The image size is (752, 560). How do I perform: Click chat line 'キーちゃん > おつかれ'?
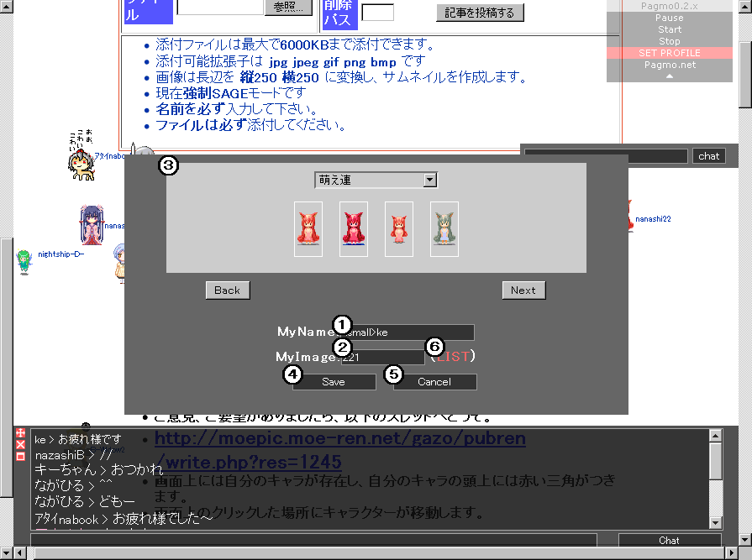(x=99, y=469)
